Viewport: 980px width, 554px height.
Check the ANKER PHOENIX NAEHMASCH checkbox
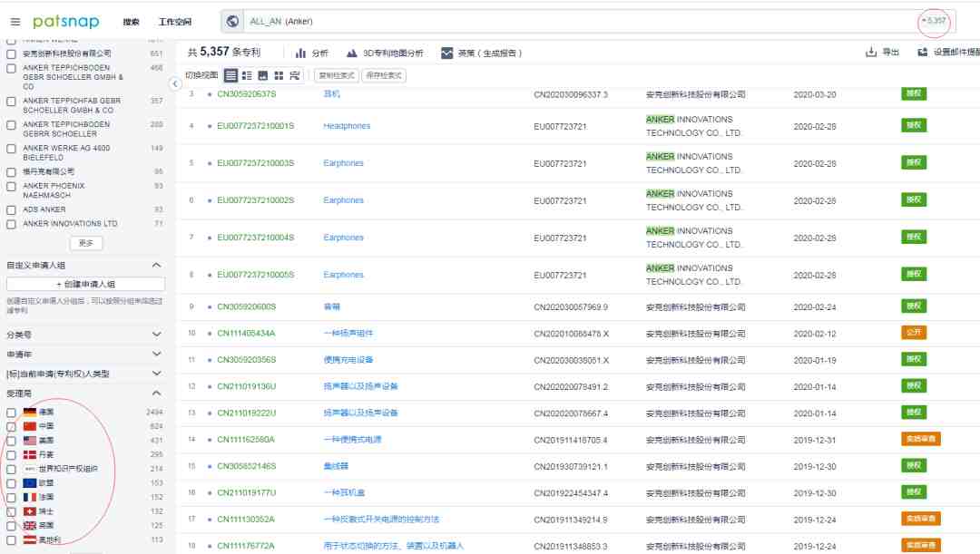11,187
